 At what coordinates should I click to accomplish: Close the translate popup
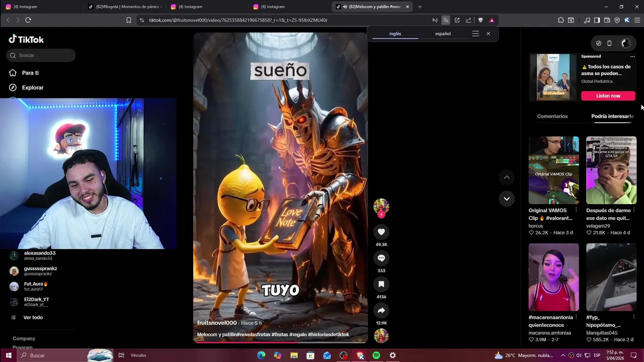pyautogui.click(x=488, y=34)
